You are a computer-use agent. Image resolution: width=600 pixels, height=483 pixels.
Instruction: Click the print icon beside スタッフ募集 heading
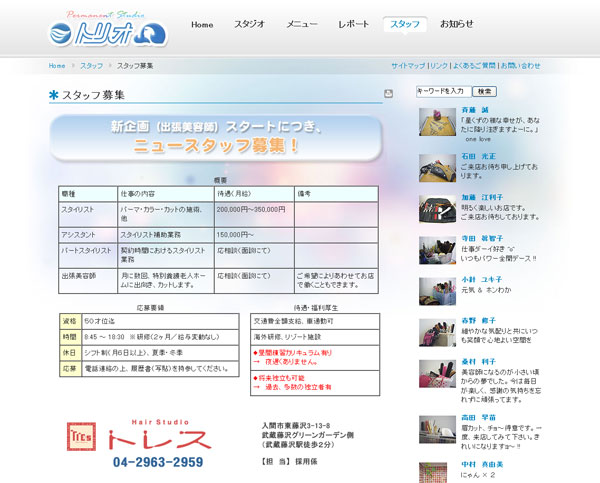pyautogui.click(x=389, y=94)
